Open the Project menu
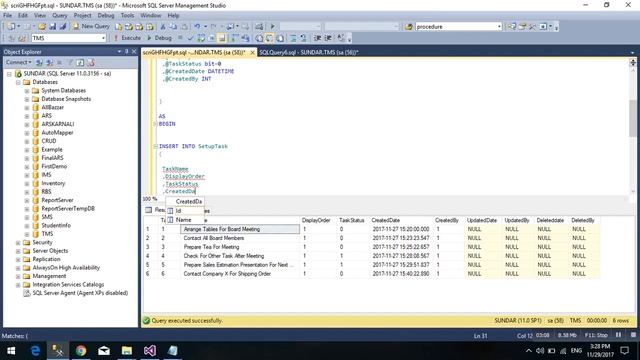640x360 pixels. [82, 16]
